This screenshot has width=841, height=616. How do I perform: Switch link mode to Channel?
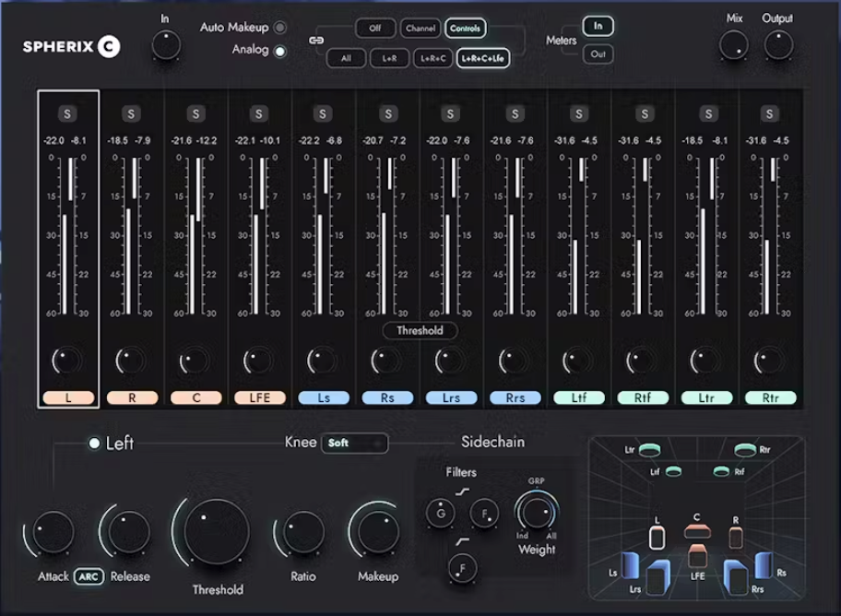pos(420,28)
